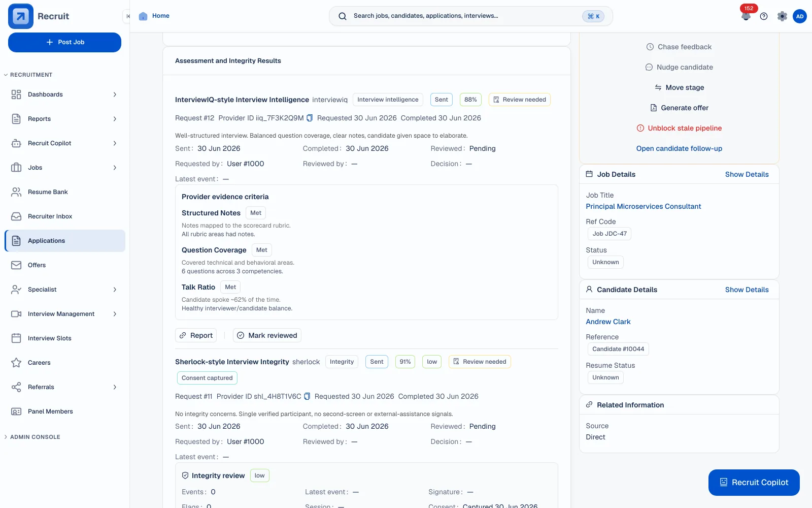The image size is (812, 508).
Task: Click Move stage action
Action: (x=679, y=87)
